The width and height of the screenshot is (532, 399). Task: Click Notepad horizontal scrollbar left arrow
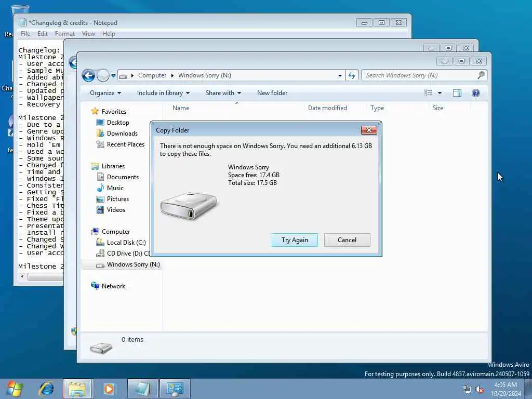point(22,276)
